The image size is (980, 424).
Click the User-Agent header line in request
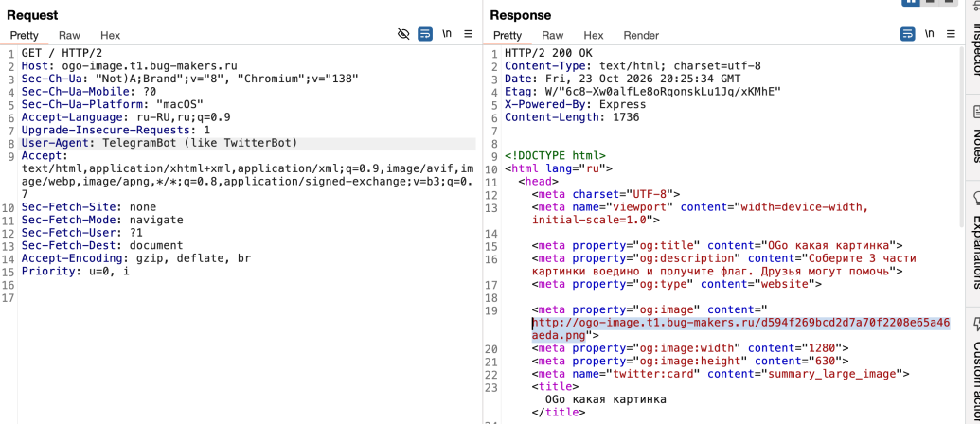click(x=159, y=143)
